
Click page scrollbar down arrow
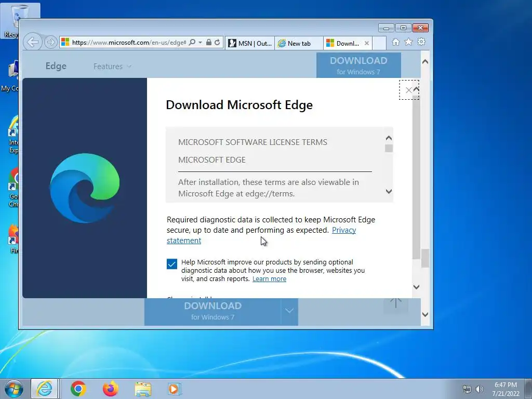[x=425, y=314]
